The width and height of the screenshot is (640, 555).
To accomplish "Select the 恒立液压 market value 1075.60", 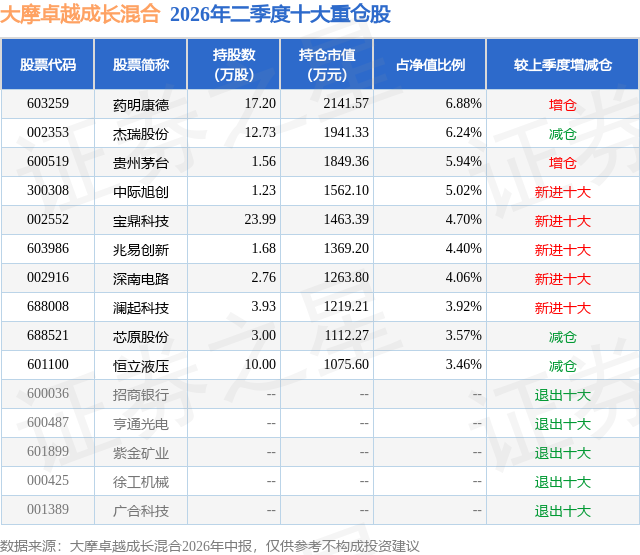I will coord(346,364).
